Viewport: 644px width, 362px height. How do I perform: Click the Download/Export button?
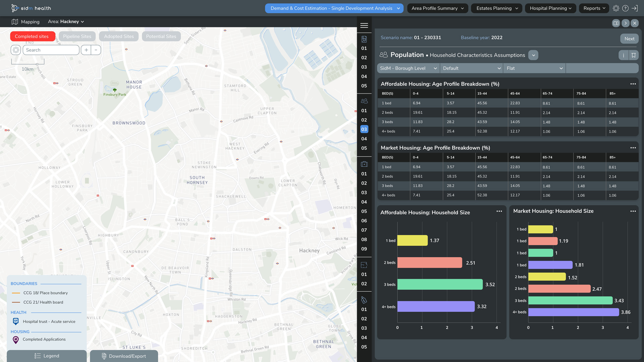[124, 356]
